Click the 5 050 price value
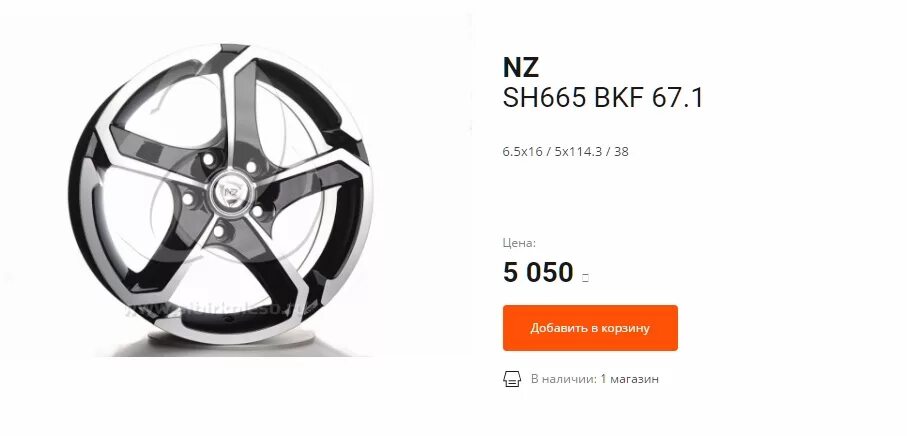This screenshot has width=907, height=436. [538, 272]
